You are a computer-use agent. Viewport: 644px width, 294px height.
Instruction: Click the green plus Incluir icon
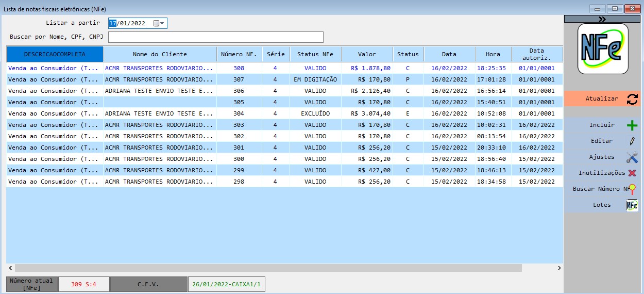point(632,125)
